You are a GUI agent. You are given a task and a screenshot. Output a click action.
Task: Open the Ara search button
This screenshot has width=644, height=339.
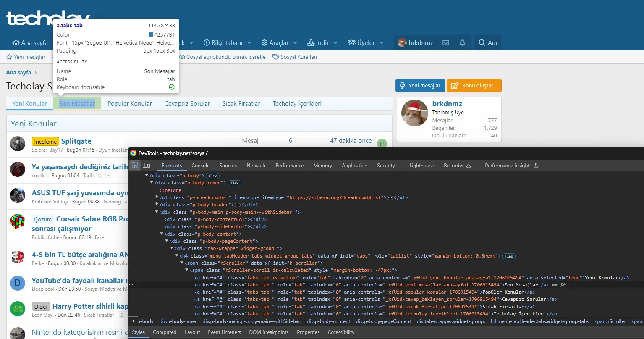coord(488,43)
